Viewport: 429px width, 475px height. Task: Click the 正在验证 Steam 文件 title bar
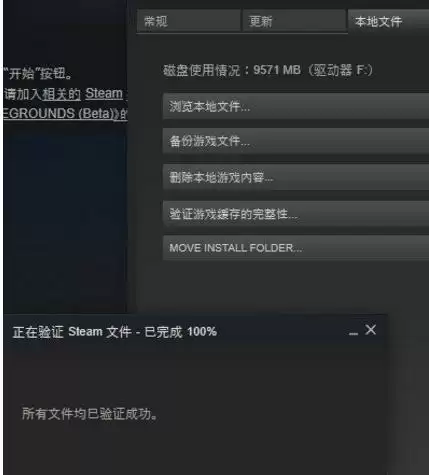pos(195,331)
